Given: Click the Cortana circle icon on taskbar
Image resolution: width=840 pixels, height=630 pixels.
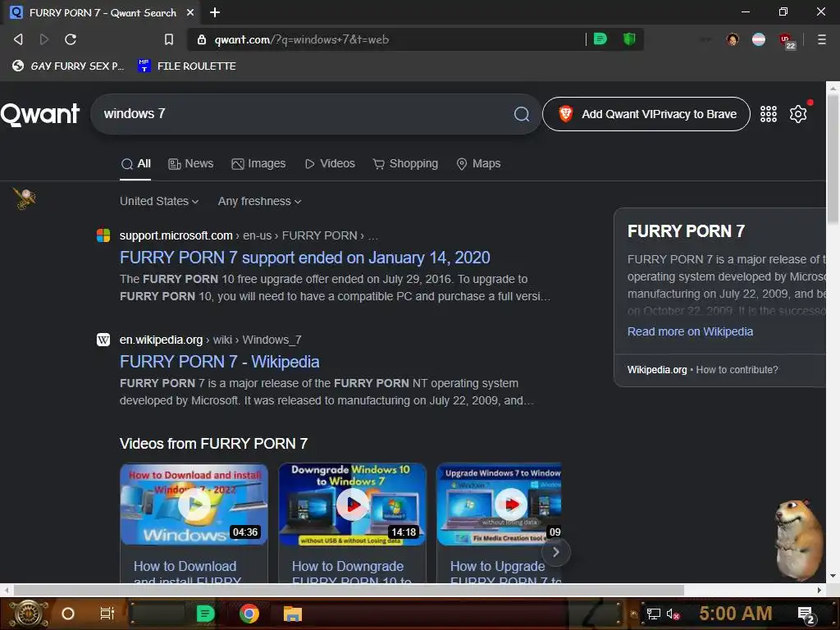Looking at the screenshot, I should click(x=68, y=614).
